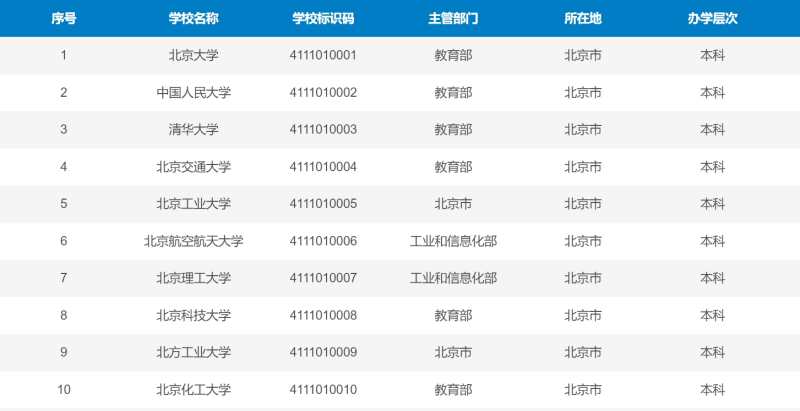The image size is (800, 411).
Task: Click 工业和信息化部 in the 北京理工大学 row
Action: [453, 278]
